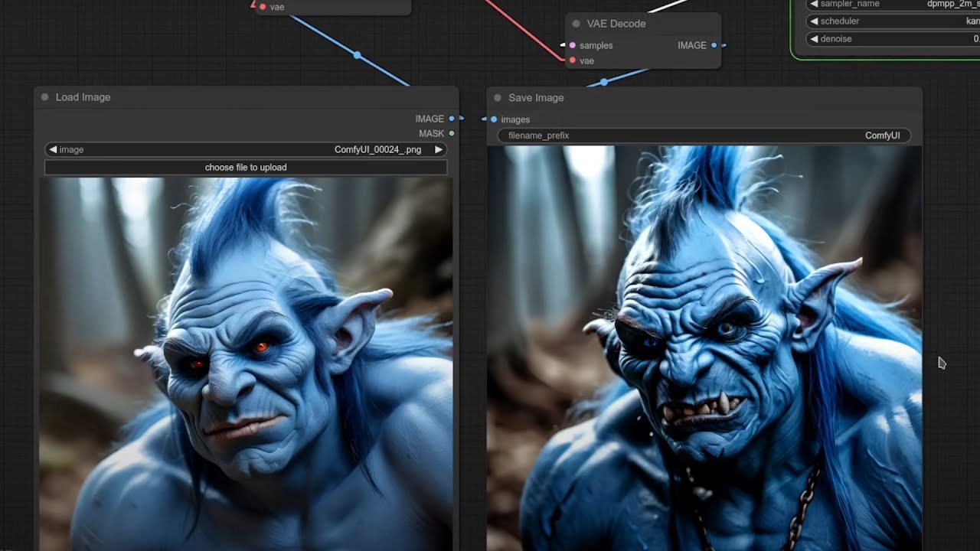Click the IMAGE output socket on VAE Decode
This screenshot has width=980, height=551.
point(714,45)
